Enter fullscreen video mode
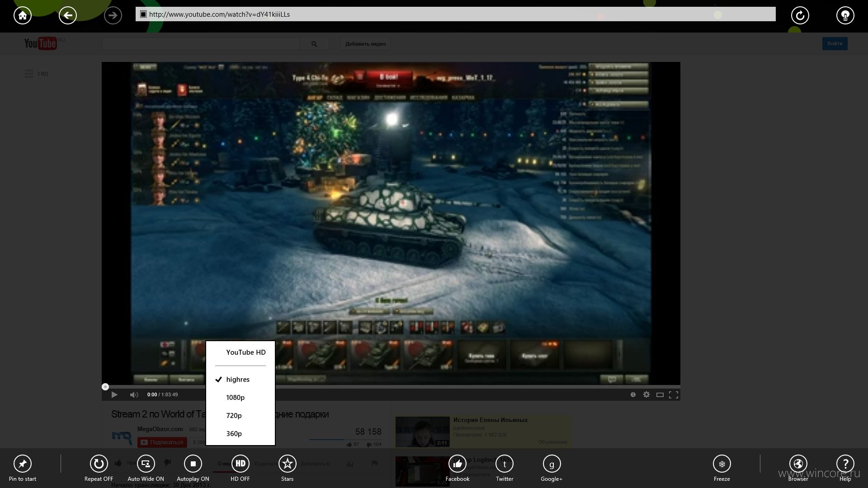This screenshot has height=488, width=868. [x=674, y=394]
